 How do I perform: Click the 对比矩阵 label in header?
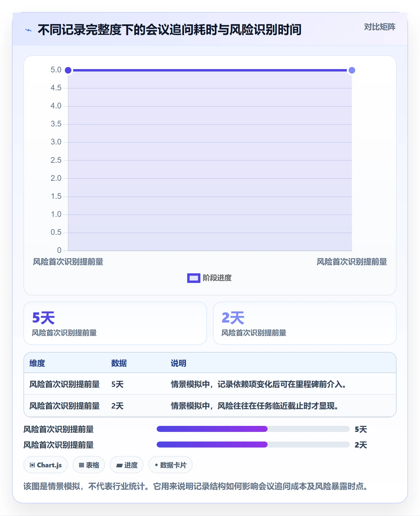379,27
